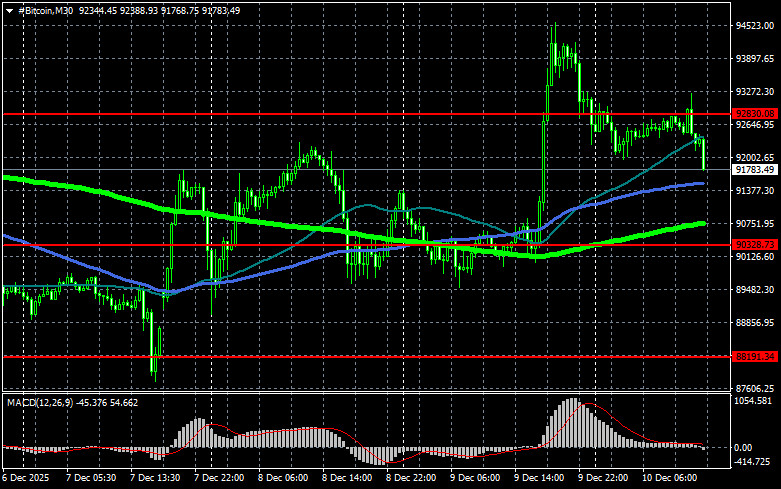This screenshot has height=489, width=781.
Task: Select the 90328.73 red price level label
Action: (x=755, y=245)
